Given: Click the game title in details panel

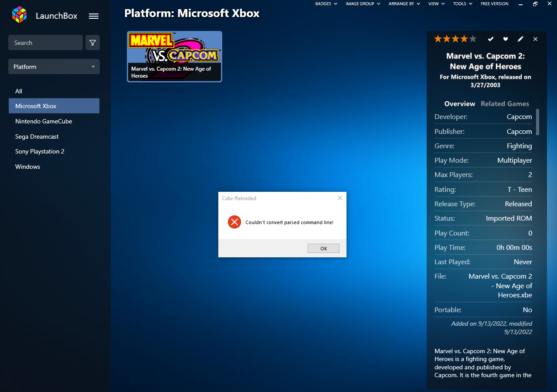Looking at the screenshot, I should tap(486, 61).
